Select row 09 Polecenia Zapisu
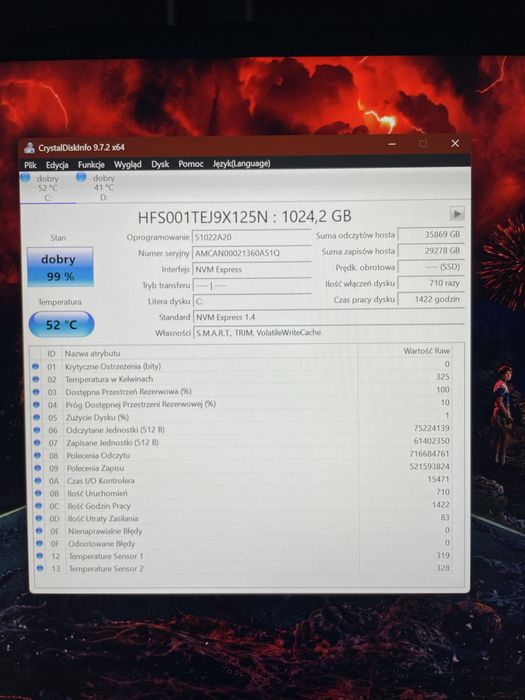The image size is (525, 700). pos(242,468)
